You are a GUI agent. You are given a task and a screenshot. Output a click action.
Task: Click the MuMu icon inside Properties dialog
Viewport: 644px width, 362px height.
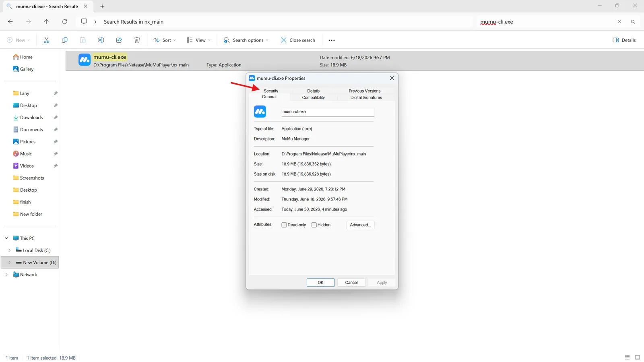(260, 112)
